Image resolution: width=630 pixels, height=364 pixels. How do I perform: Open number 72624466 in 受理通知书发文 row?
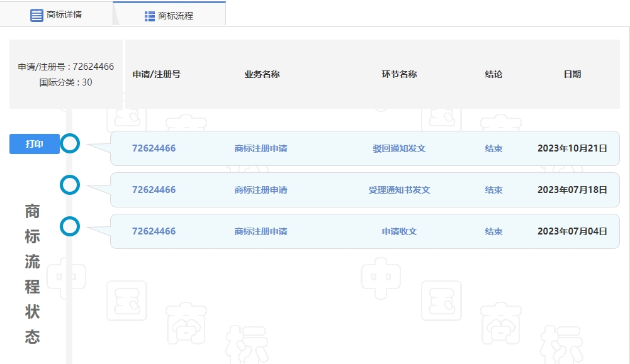(154, 190)
